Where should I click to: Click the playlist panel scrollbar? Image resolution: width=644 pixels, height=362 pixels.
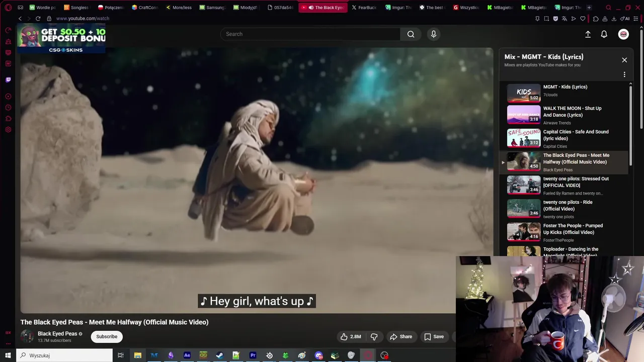click(x=630, y=126)
